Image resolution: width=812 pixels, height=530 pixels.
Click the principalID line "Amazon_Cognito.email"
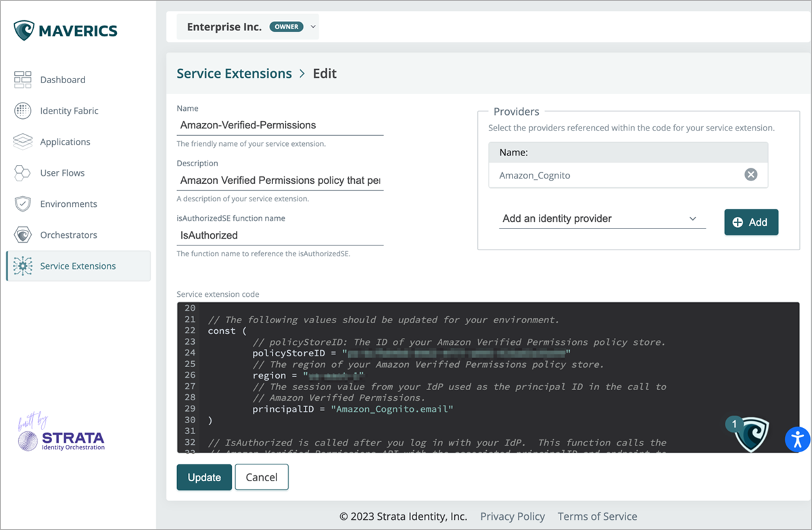(x=353, y=409)
